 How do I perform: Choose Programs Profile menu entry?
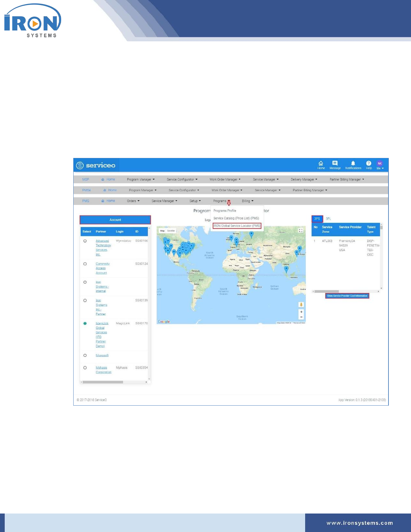tap(225, 211)
